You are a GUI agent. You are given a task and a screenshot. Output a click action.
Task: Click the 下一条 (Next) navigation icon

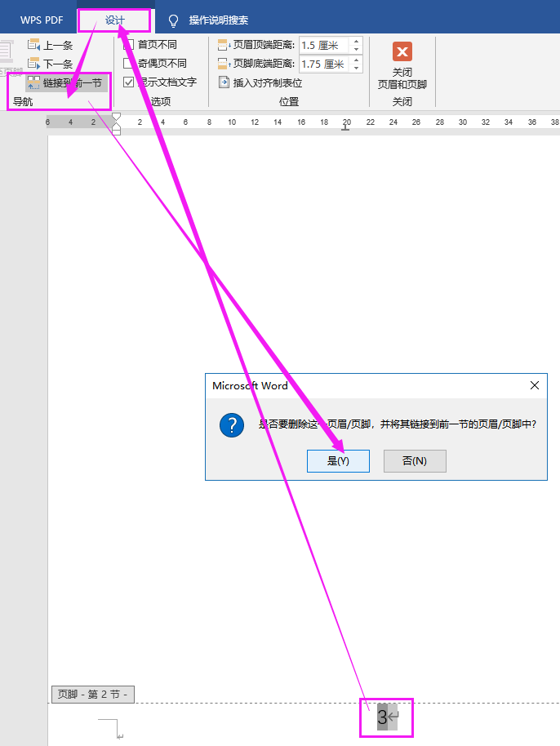pyautogui.click(x=33, y=64)
